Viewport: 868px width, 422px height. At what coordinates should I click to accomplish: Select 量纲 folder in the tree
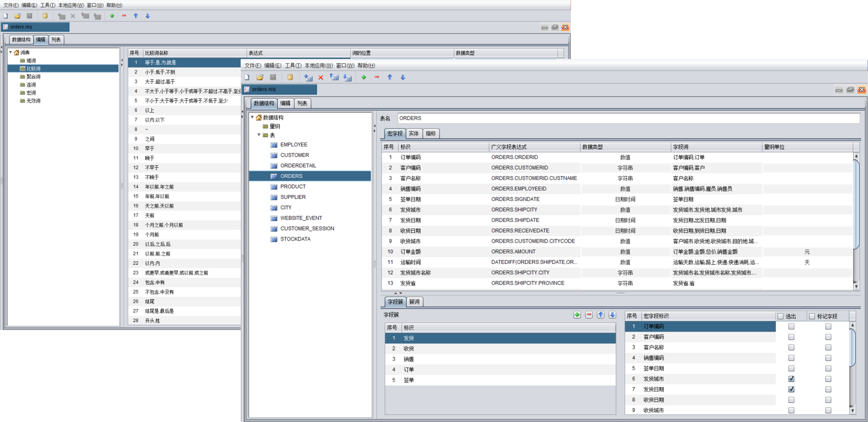point(274,127)
